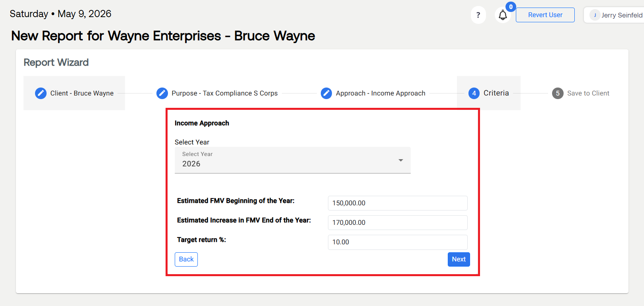
Task: Open the Select Year dropdown
Action: click(x=293, y=160)
